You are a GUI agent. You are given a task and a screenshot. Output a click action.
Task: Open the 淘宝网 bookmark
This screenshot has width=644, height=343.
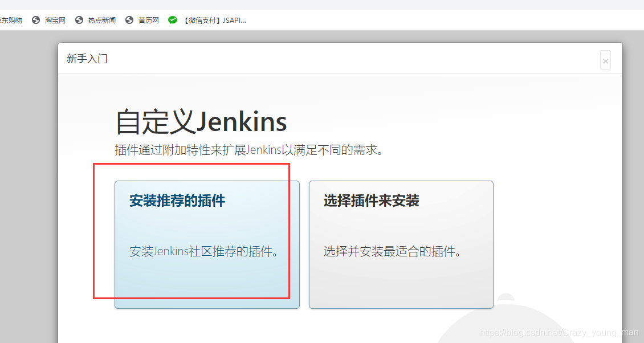tap(49, 20)
